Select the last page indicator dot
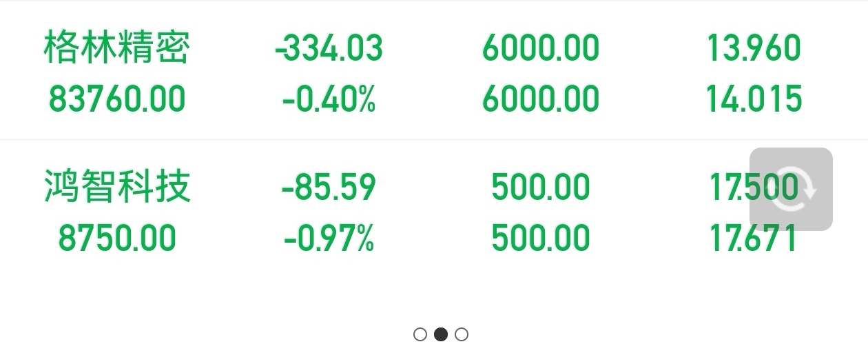 462,334
